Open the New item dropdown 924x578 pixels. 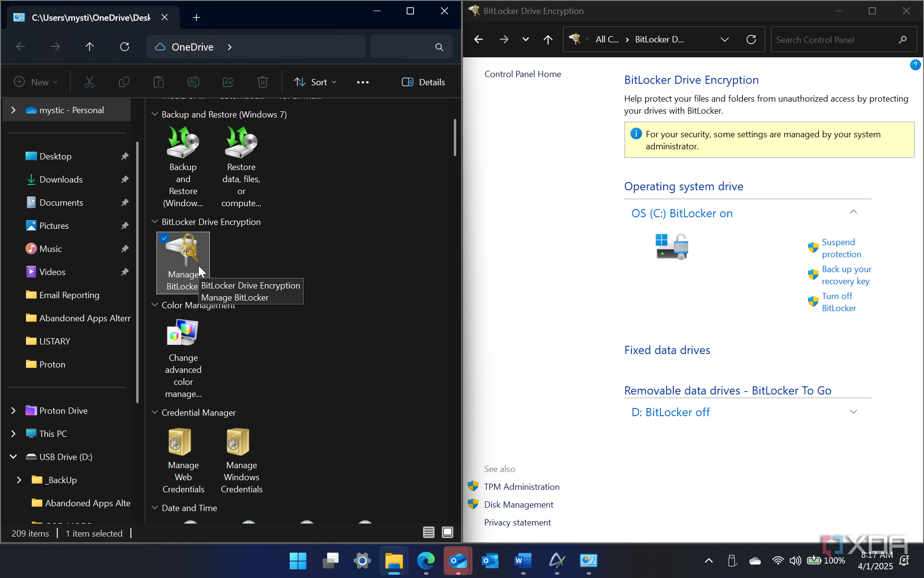(36, 82)
